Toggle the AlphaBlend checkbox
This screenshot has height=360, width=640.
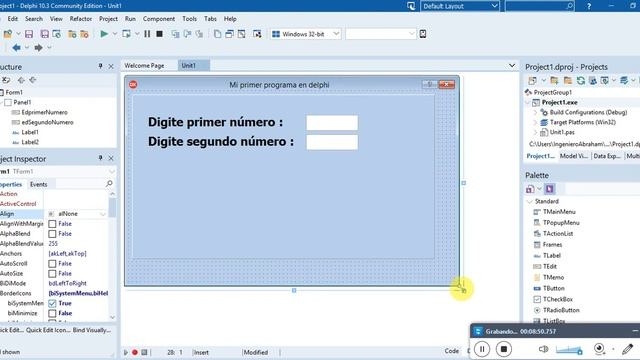[52, 234]
